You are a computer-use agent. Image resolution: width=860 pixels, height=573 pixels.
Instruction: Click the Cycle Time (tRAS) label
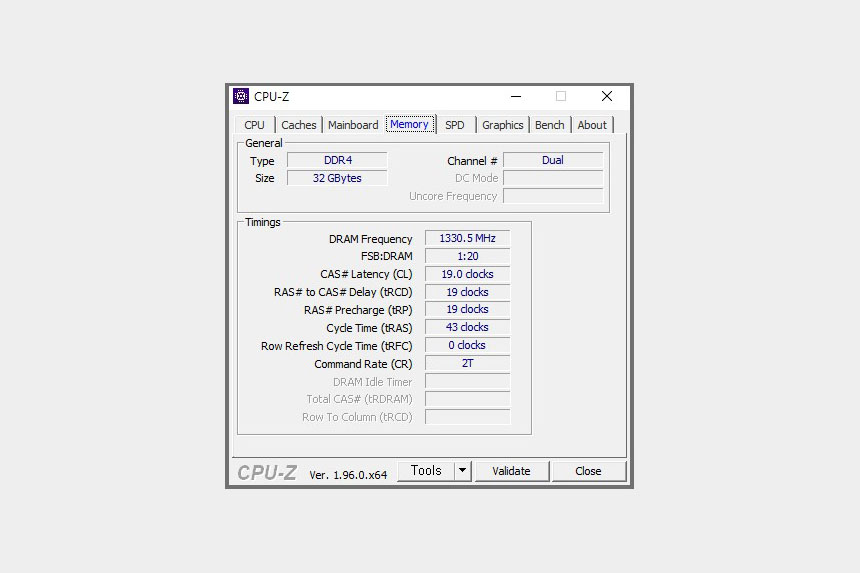coord(369,328)
